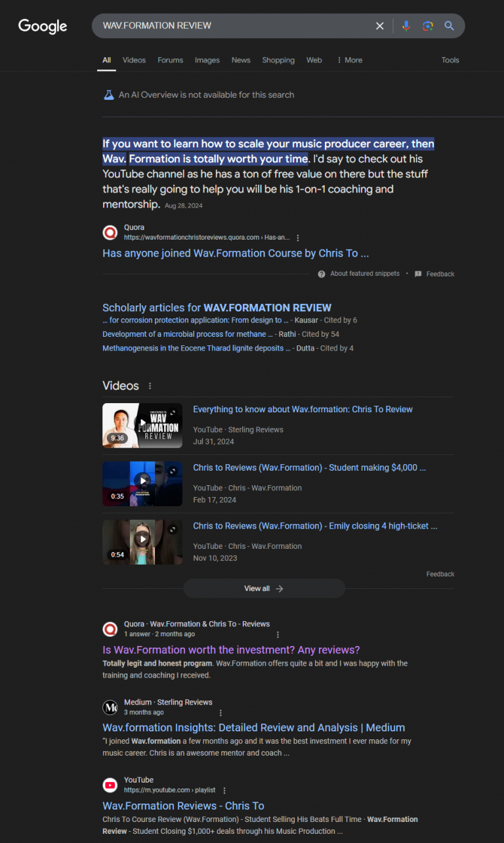
Task: Clear the search box with X icon
Action: [379, 26]
